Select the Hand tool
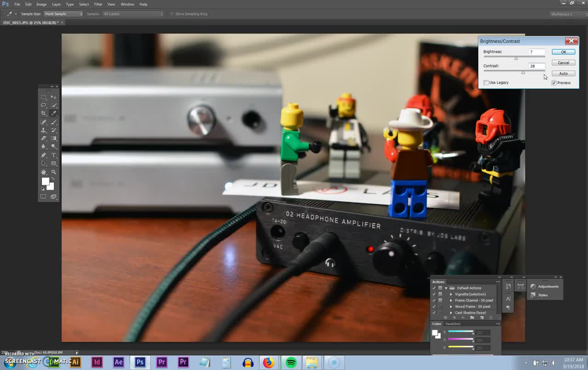The height and width of the screenshot is (370, 588). click(44, 172)
